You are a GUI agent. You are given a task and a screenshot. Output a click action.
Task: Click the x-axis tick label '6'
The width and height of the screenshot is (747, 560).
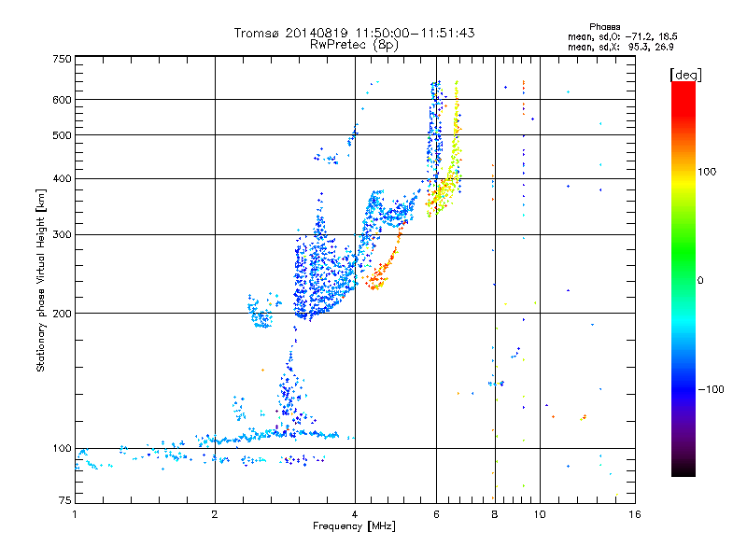pyautogui.click(x=436, y=514)
